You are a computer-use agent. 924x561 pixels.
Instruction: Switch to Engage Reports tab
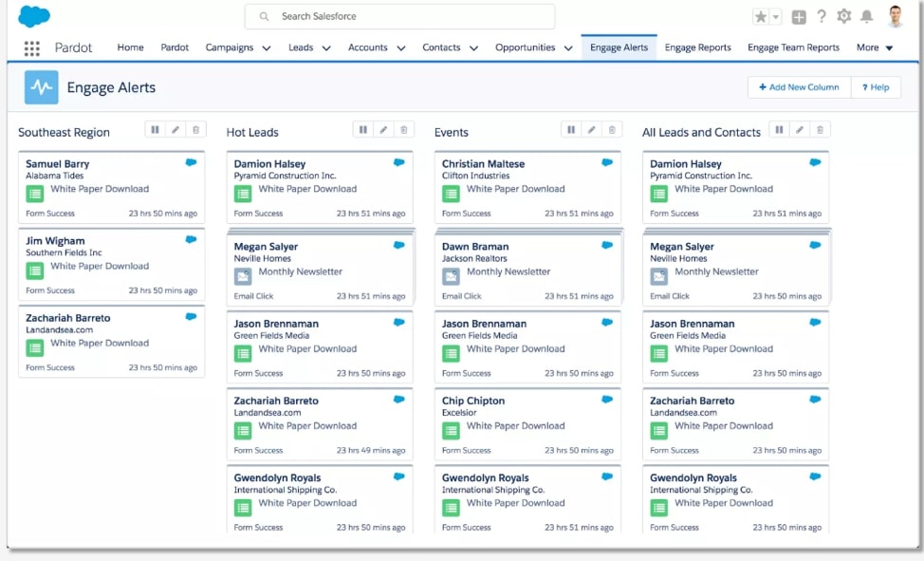point(697,47)
